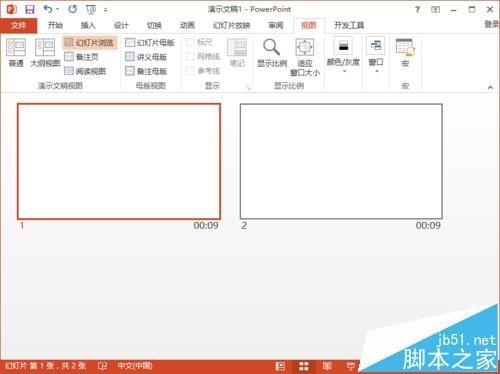
Task: Switch to the 动画 (Animations) tab
Action: click(187, 25)
